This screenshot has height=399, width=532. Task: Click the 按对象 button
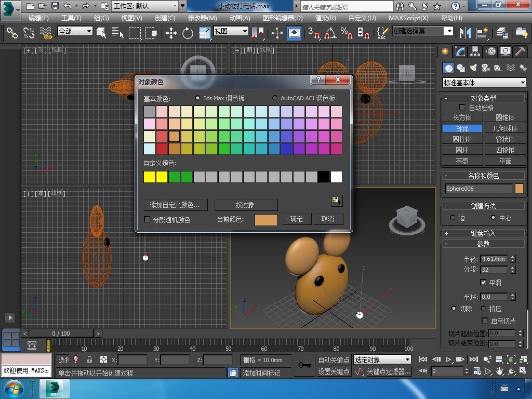click(x=246, y=205)
